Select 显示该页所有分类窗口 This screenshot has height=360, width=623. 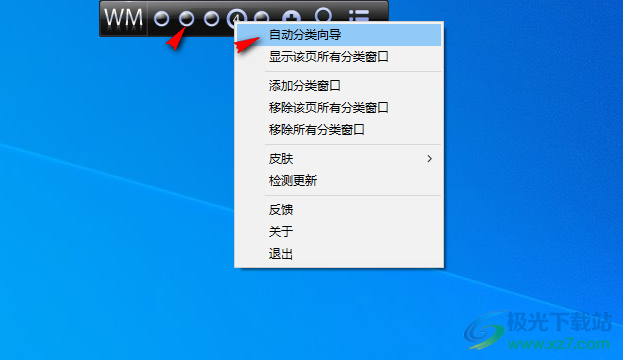coord(339,57)
